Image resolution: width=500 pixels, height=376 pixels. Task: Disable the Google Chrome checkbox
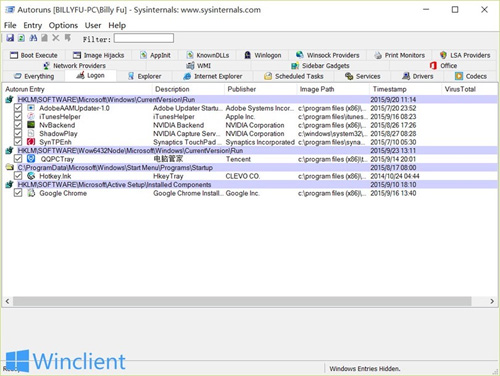coord(18,193)
